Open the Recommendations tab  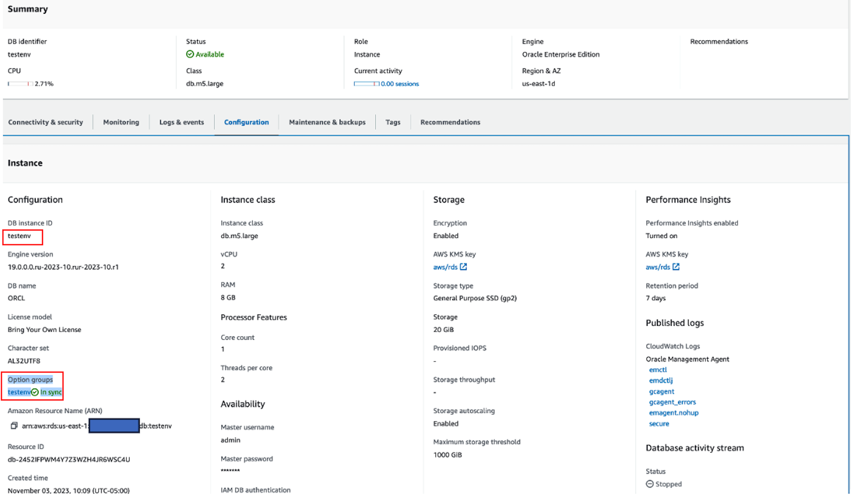pyautogui.click(x=450, y=122)
